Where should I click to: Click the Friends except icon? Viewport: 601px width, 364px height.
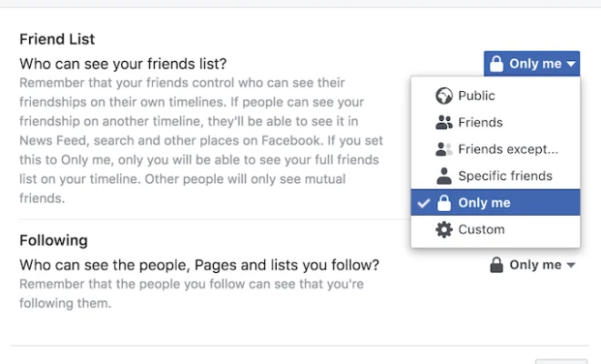point(443,149)
